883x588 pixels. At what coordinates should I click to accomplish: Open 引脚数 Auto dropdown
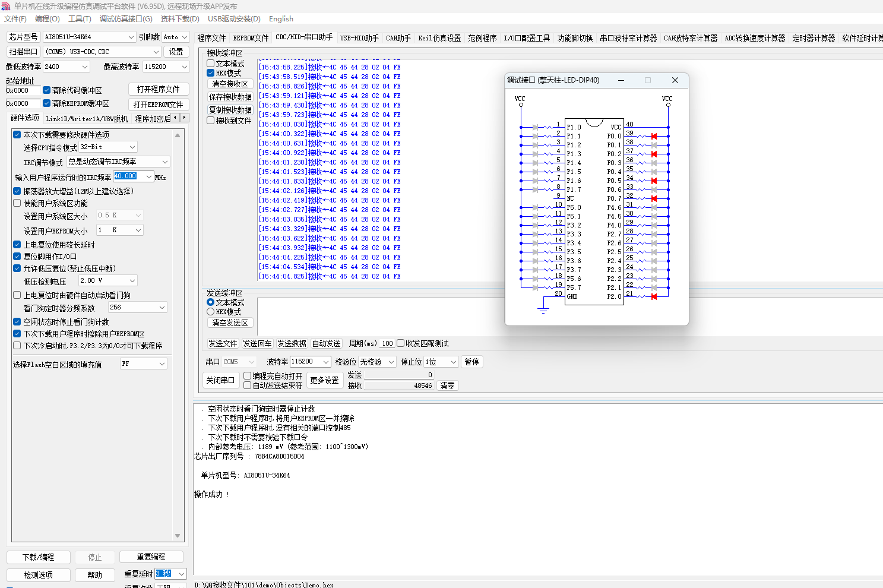point(176,37)
